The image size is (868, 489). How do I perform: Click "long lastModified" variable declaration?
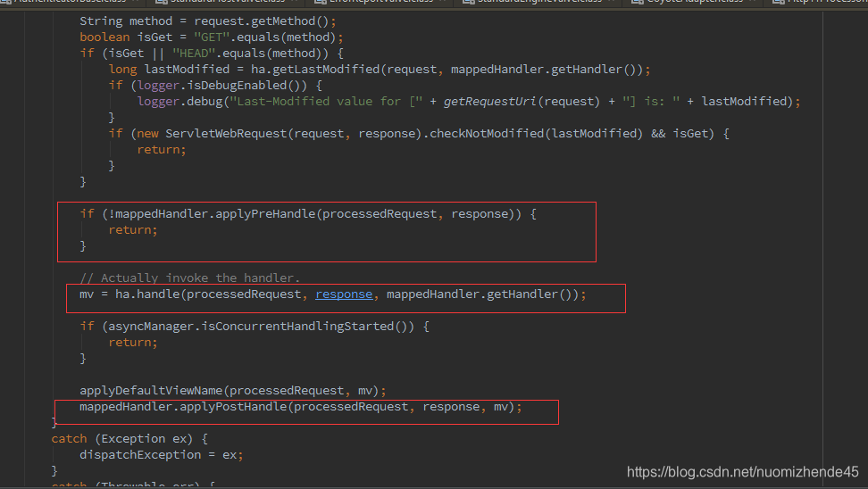pyautogui.click(x=169, y=69)
